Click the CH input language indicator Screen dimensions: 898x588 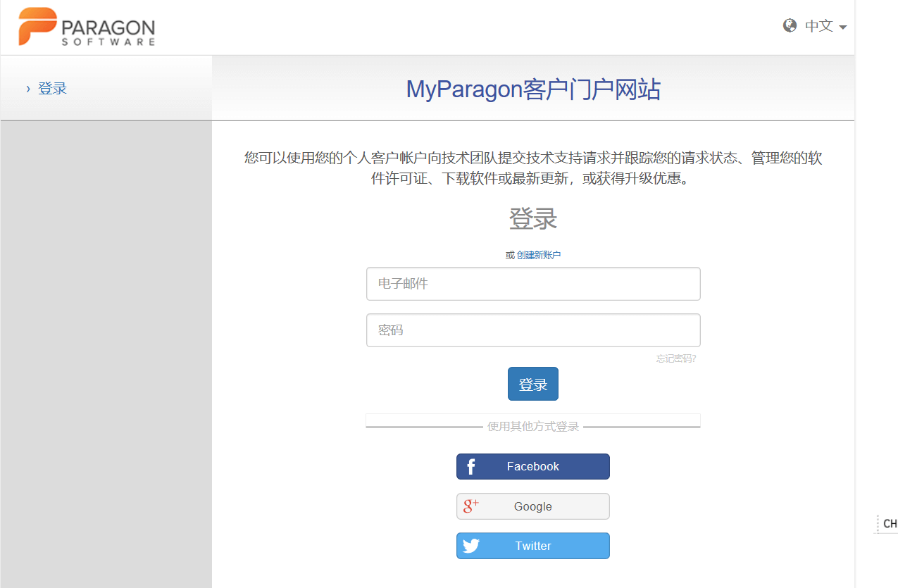click(890, 523)
